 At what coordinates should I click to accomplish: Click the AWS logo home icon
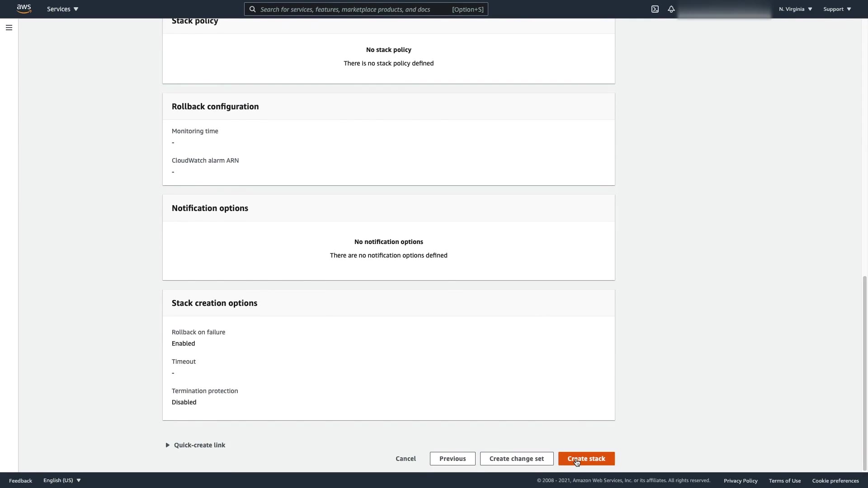[24, 9]
